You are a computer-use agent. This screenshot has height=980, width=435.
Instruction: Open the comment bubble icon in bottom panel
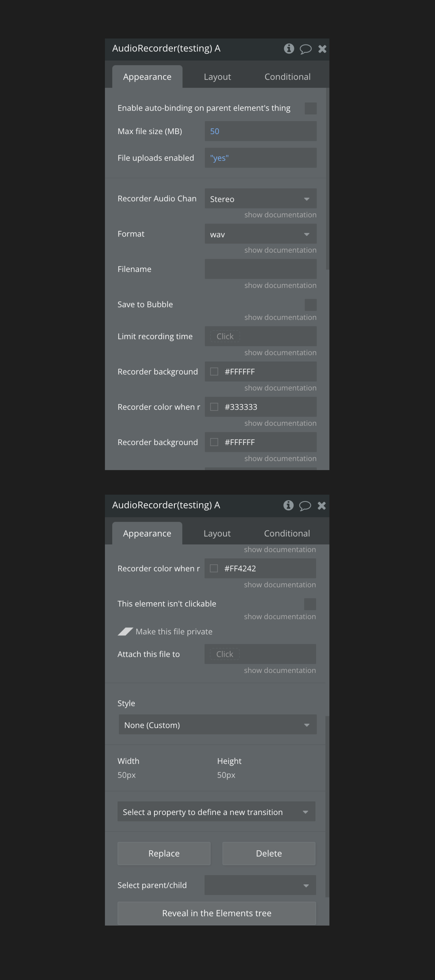(305, 505)
